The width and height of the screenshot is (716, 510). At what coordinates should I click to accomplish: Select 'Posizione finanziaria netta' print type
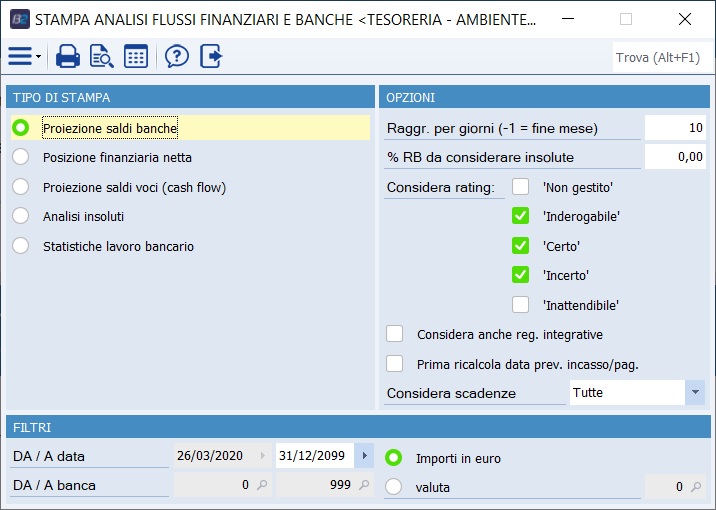click(x=21, y=157)
